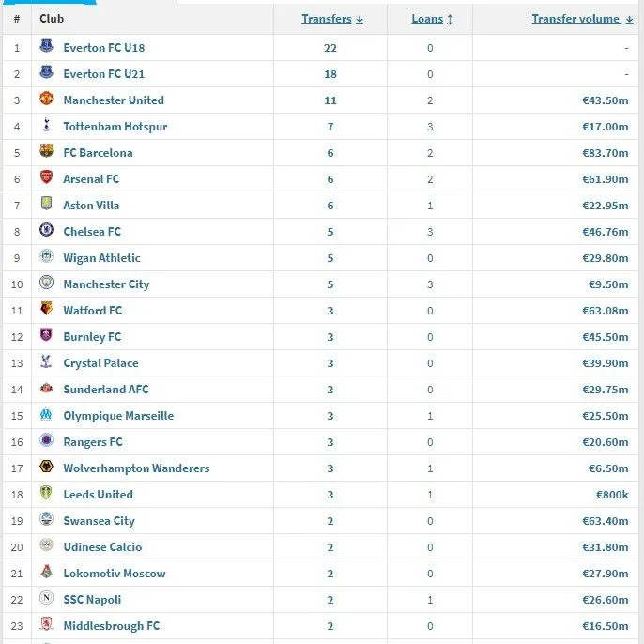Click the Manchester United club crest icon
This screenshot has width=644, height=644.
tap(47, 100)
